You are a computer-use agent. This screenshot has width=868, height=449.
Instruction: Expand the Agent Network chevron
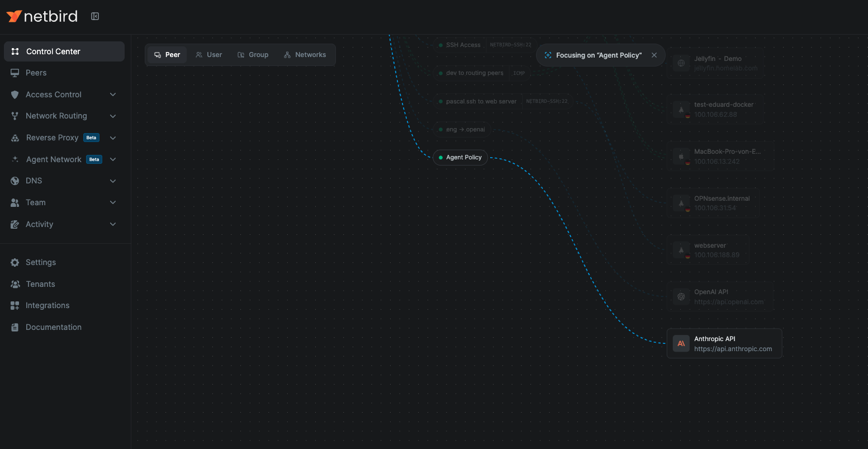coord(113,159)
